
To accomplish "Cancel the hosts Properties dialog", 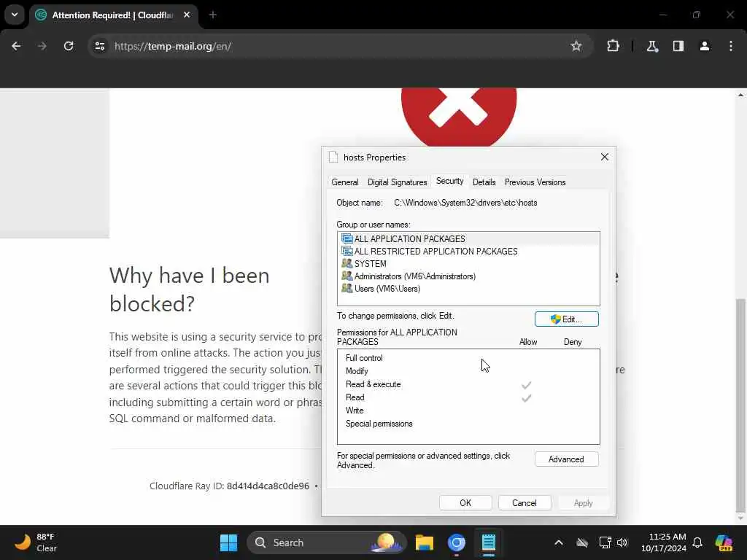I will click(x=524, y=503).
